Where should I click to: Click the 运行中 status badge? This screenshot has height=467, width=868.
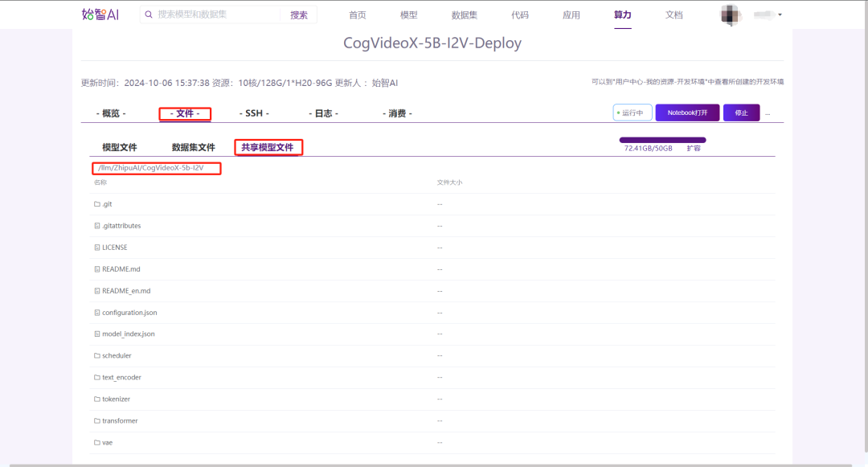click(633, 113)
